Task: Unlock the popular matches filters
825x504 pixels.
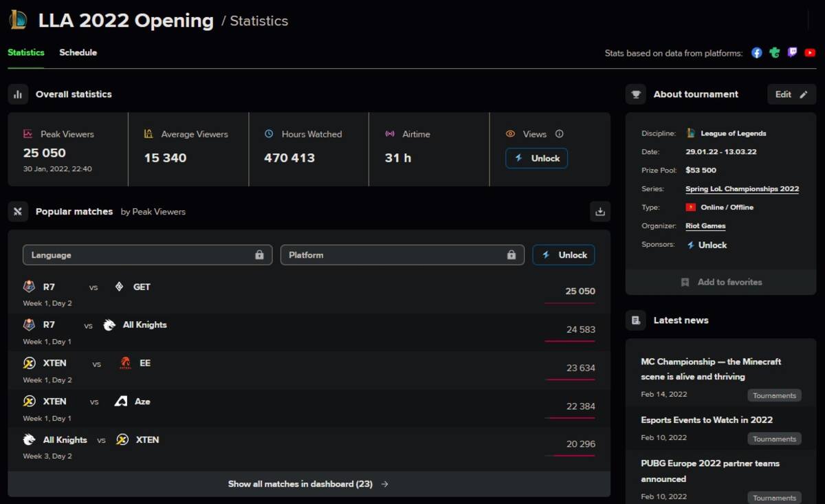Action: click(564, 255)
